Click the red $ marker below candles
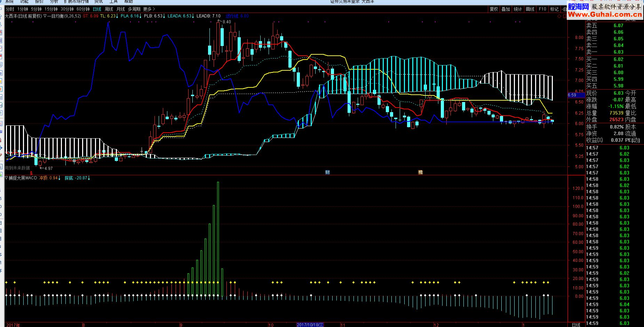 point(31,173)
